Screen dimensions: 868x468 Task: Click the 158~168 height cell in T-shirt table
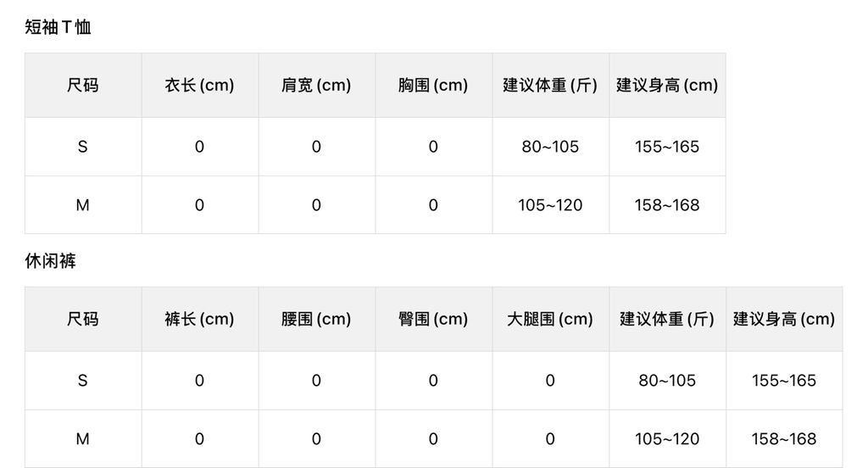click(667, 205)
